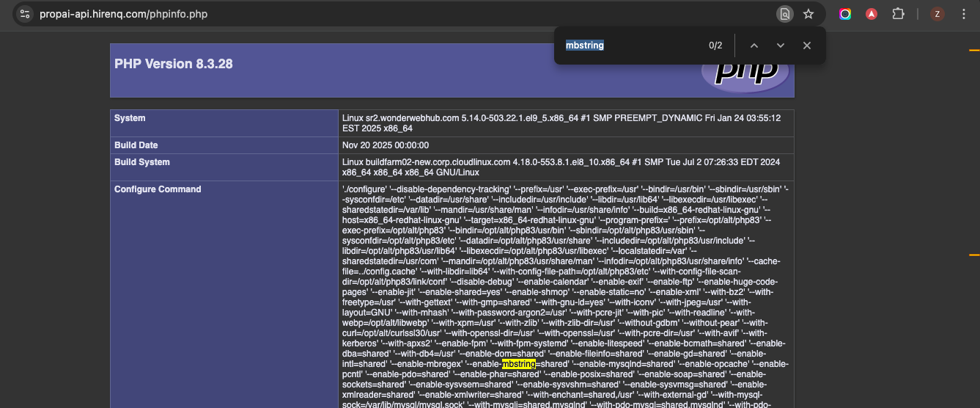The width and height of the screenshot is (980, 408).
Task: Click the site information icon beside the URL
Action: point(24,14)
